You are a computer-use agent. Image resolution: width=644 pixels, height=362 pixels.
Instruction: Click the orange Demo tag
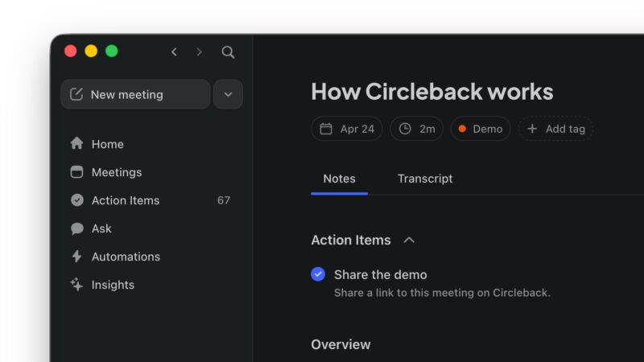481,129
